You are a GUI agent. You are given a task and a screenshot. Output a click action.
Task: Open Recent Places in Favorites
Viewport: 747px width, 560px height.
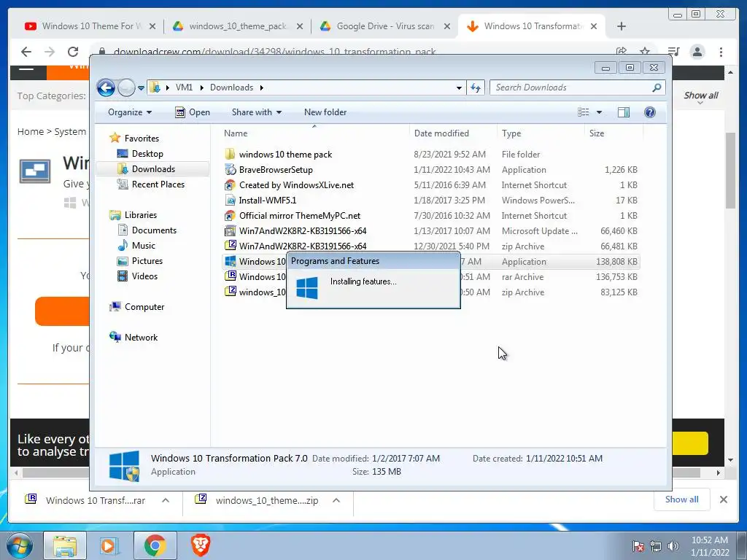coord(158,184)
